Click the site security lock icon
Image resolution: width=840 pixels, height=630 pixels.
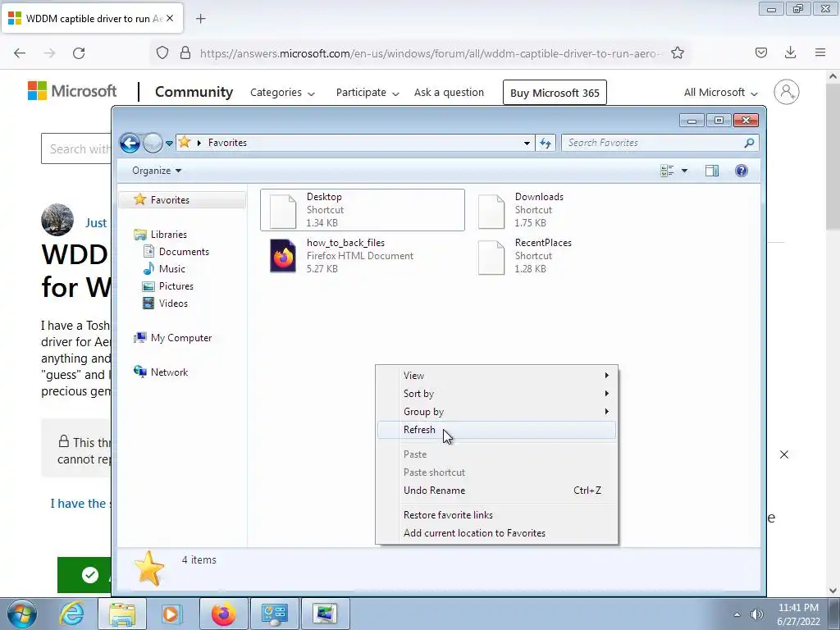[185, 53]
